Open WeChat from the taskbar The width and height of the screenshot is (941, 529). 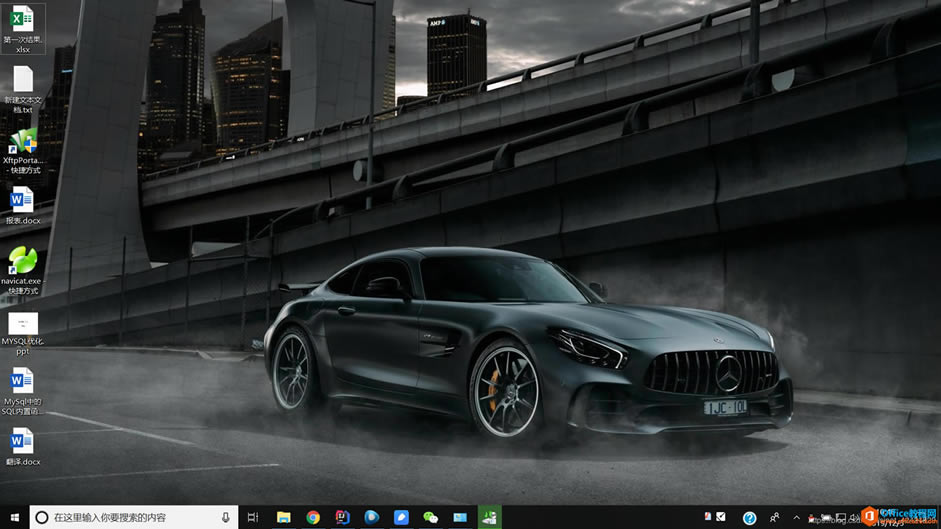(430, 517)
